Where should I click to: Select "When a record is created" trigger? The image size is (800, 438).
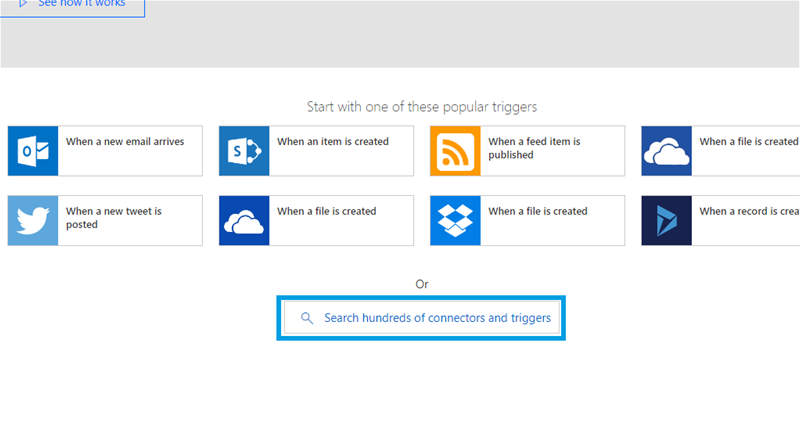(748, 212)
